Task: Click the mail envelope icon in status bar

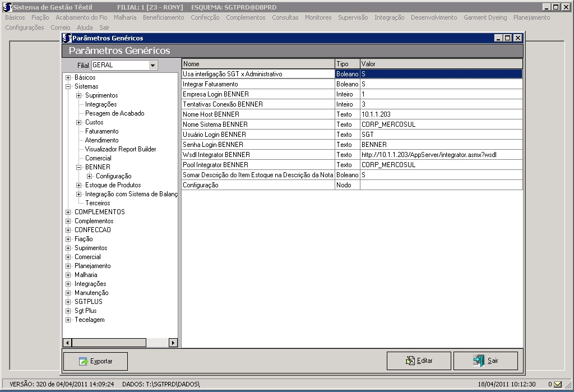Action: click(558, 384)
